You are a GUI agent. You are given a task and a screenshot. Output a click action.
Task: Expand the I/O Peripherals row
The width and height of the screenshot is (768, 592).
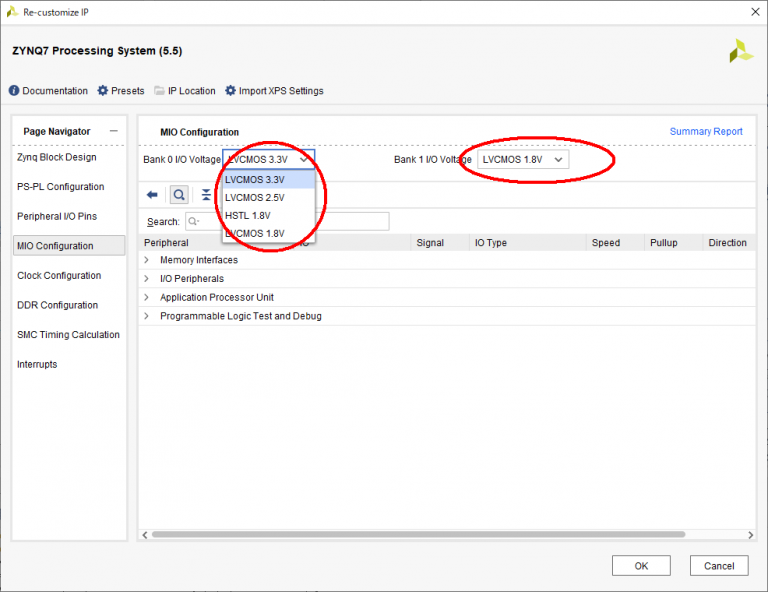tap(147, 279)
